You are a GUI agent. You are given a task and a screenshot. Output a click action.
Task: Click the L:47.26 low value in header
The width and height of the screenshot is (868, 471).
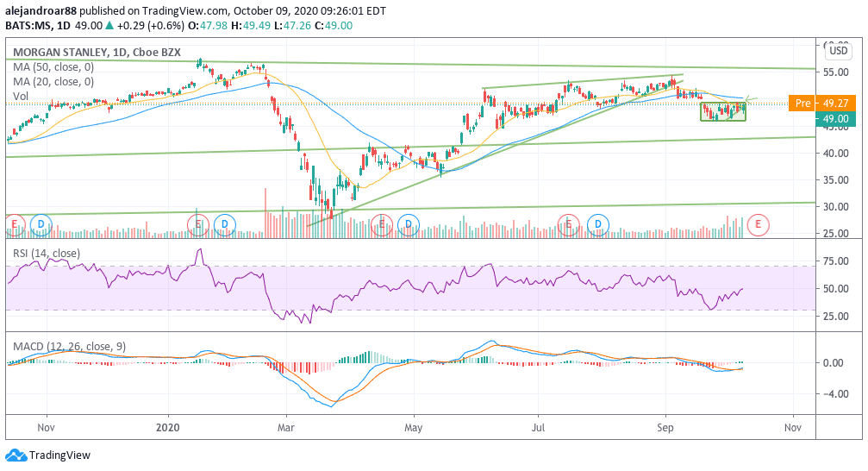coord(293,26)
